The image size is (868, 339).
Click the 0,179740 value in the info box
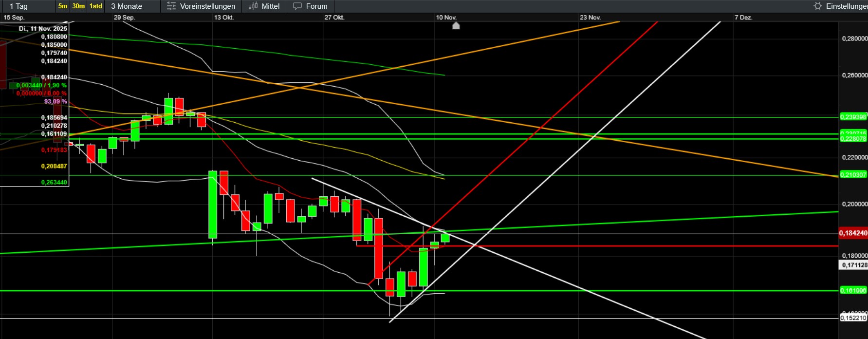tap(54, 53)
